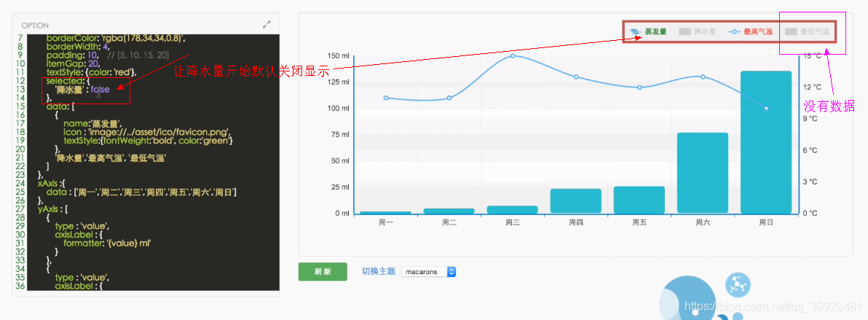868x320 pixels.
Task: Click the 最高气温 legend line marker icon
Action: point(734,32)
